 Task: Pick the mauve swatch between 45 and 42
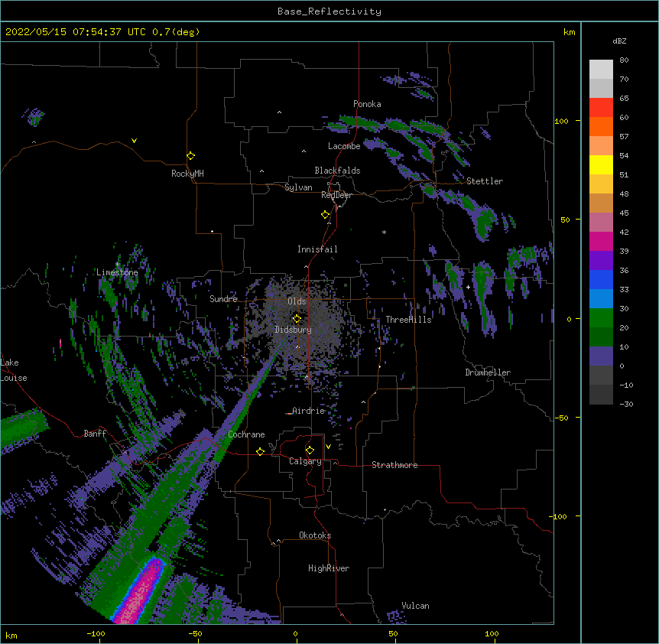(601, 223)
